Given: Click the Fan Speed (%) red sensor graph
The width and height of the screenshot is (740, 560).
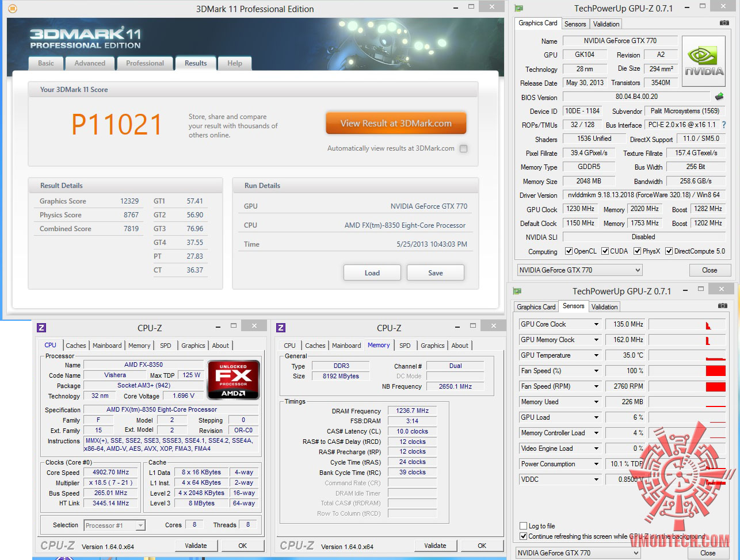Looking at the screenshot, I should pos(687,371).
